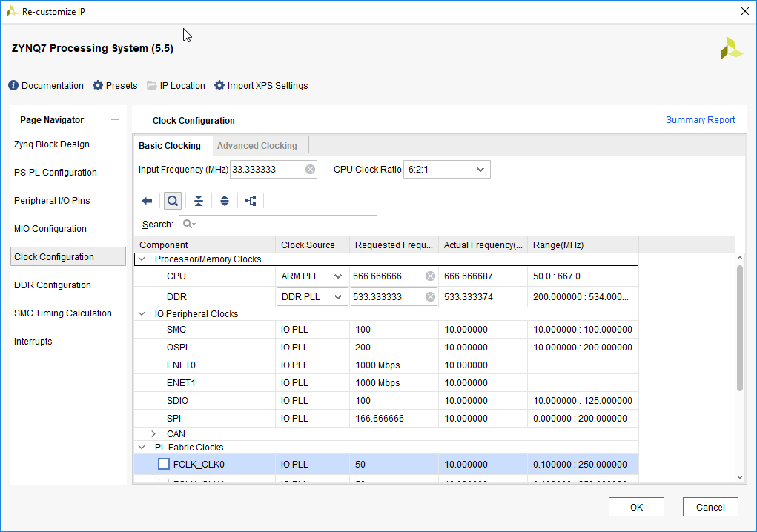Open the Summary Report link
757x532 pixels.
click(700, 120)
